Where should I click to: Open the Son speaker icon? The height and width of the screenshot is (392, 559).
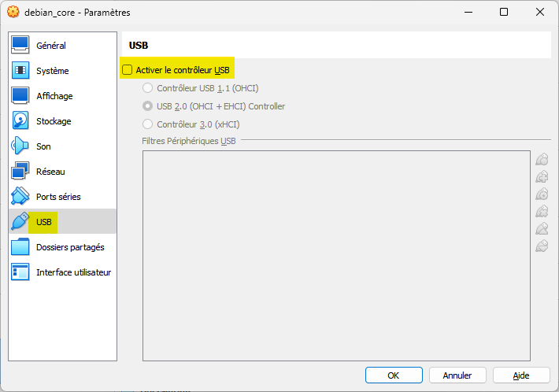click(x=20, y=146)
